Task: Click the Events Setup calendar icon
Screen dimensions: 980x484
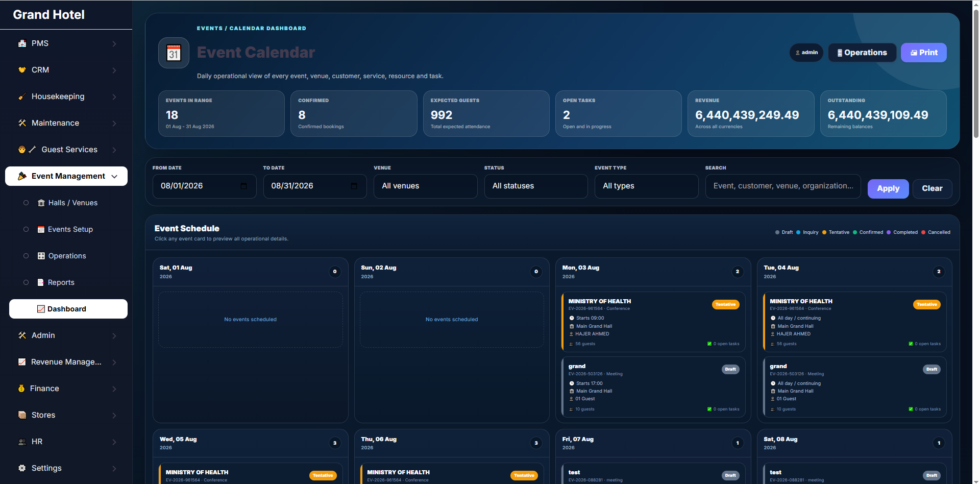Action: coord(41,229)
